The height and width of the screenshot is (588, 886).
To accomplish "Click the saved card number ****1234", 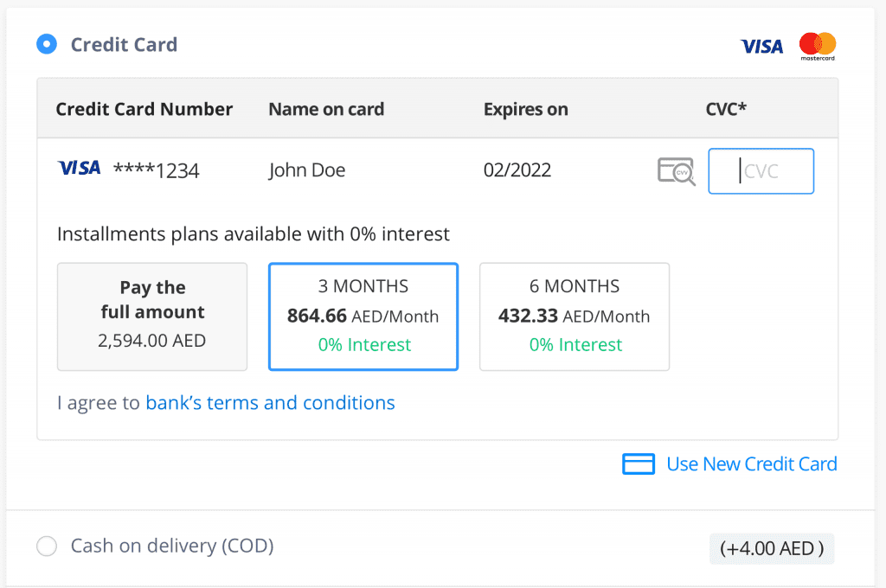I will coord(157,170).
